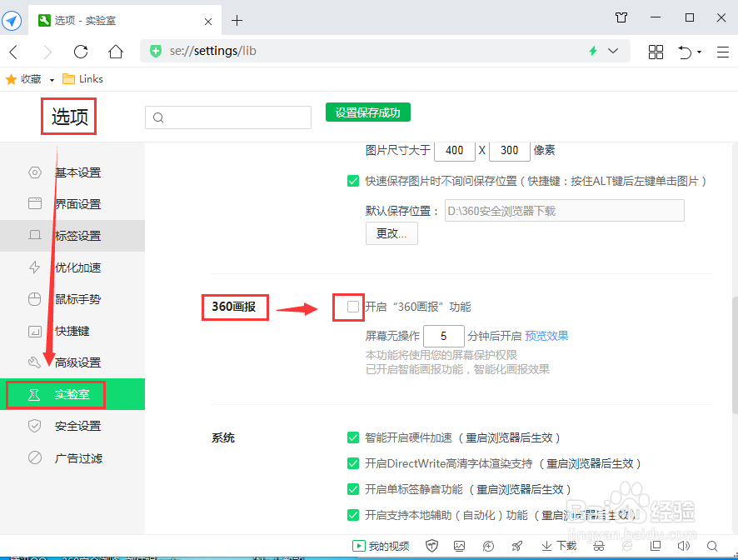Click the default save location path field
Image resolution: width=738 pixels, height=560 pixels.
tap(564, 211)
